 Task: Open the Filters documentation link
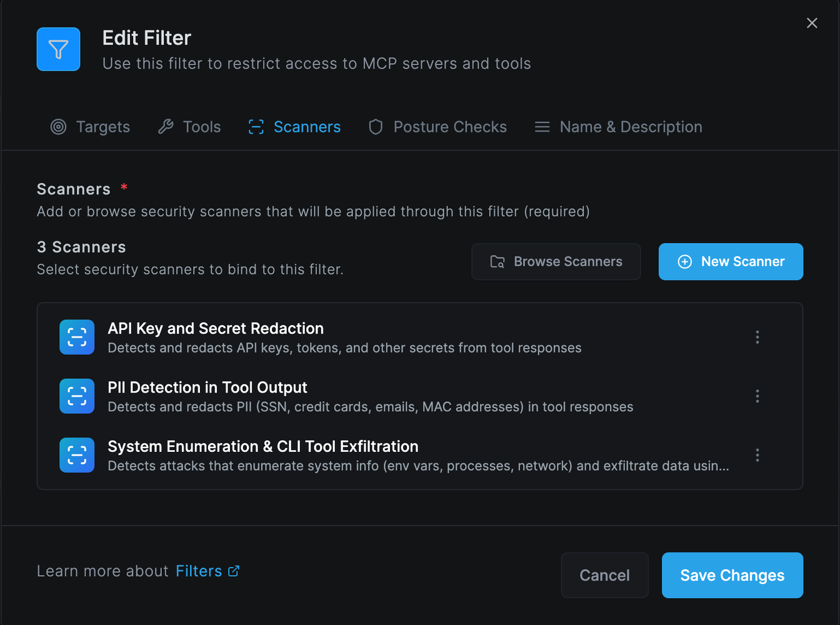coord(199,571)
